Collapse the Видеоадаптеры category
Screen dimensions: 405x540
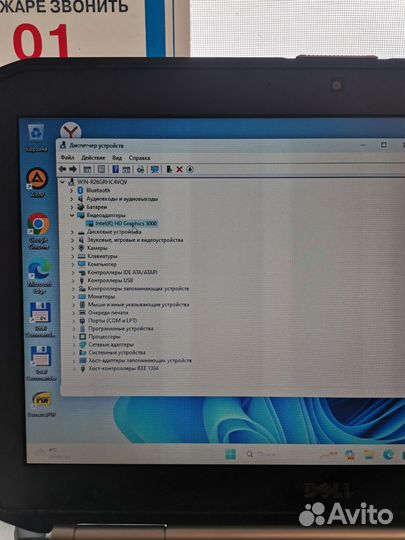click(x=72, y=215)
